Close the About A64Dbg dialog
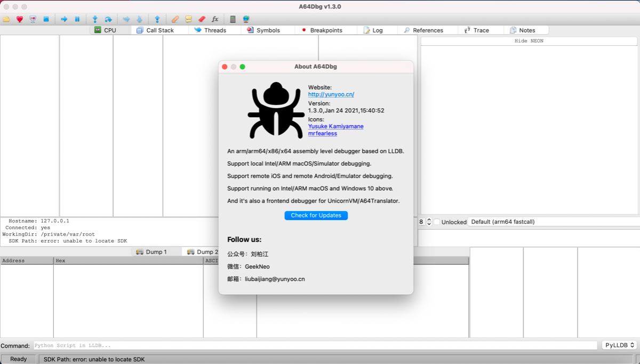The height and width of the screenshot is (364, 640). coord(225,67)
